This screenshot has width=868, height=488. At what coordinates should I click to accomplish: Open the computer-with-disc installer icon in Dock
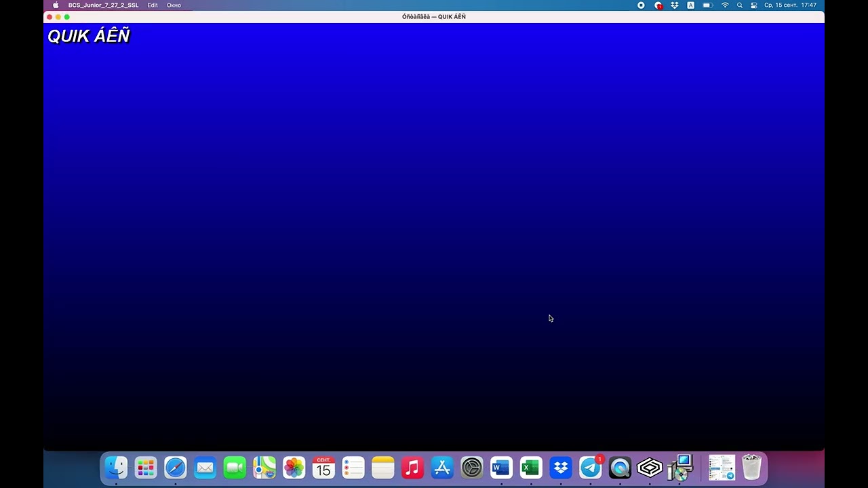(x=679, y=468)
